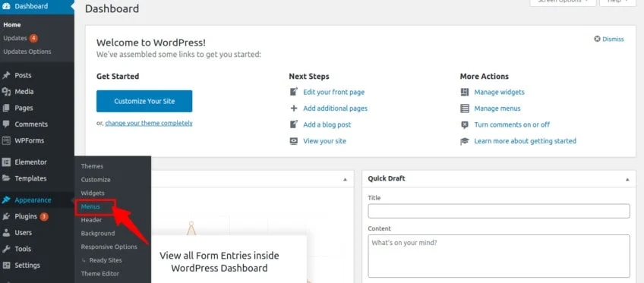Click the Tools wrench icon
Viewport: 644px width, 283px height.
click(6, 249)
